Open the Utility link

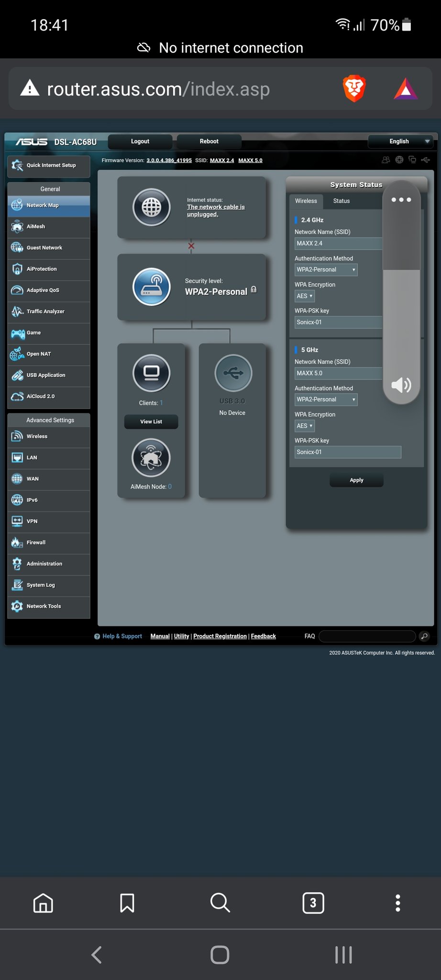[181, 636]
